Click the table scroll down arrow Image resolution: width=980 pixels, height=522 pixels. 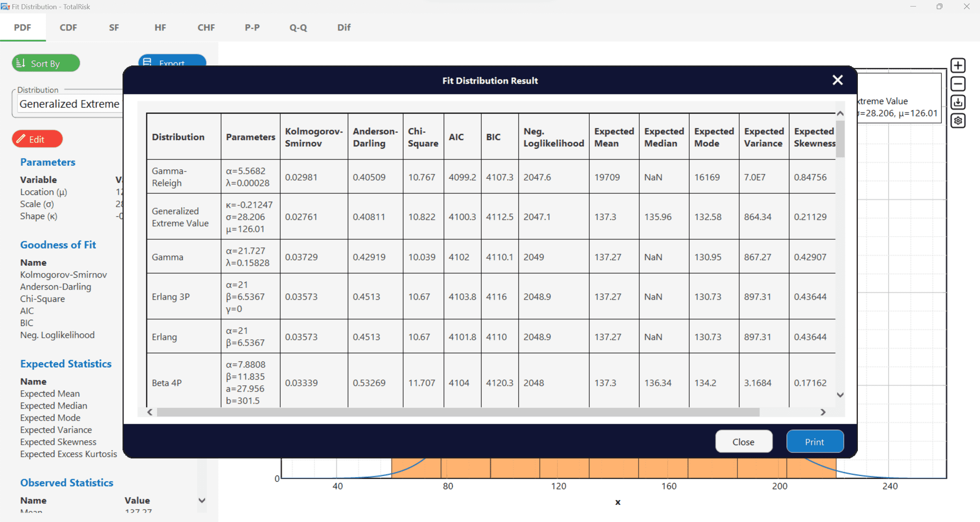[x=840, y=395]
